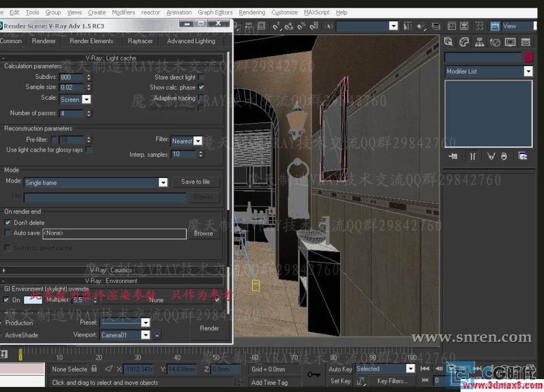Screen dimensions: 544x392
Task: Click the Render button
Action: point(210,328)
